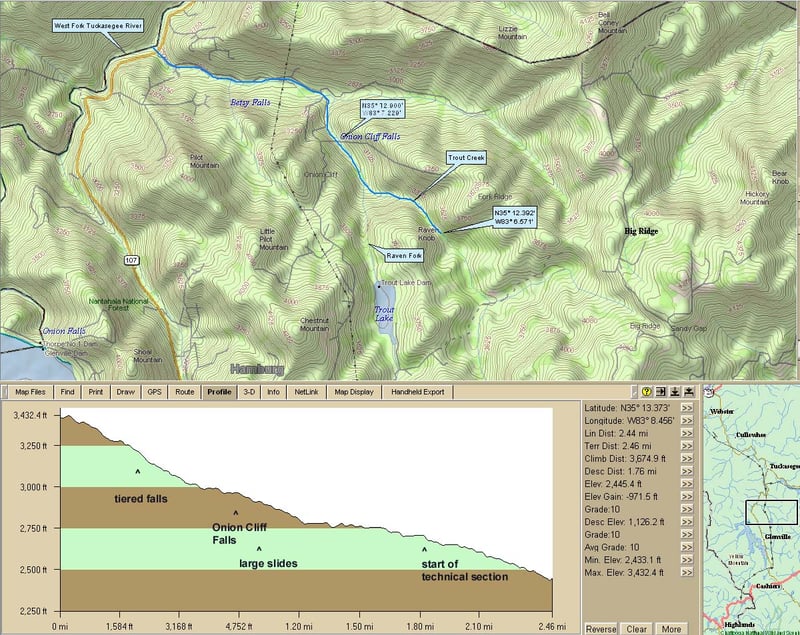Switch to the NetLink tab
The image size is (800, 635).
(x=306, y=392)
